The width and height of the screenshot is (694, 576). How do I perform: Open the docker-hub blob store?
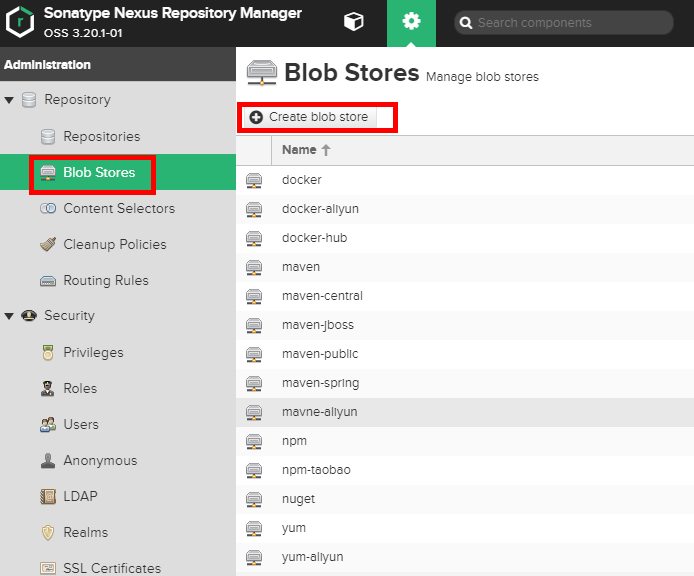coord(465,238)
